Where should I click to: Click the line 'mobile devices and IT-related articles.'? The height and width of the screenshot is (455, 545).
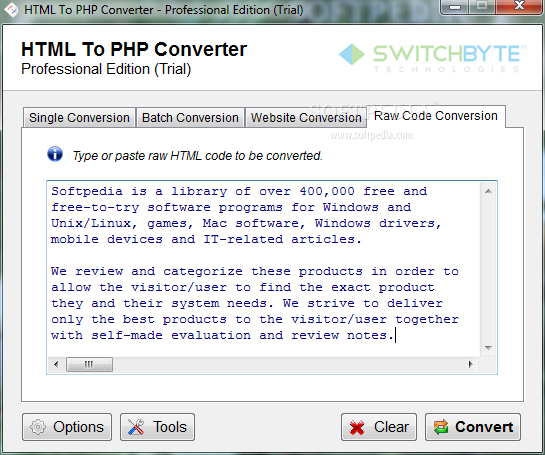coord(206,239)
